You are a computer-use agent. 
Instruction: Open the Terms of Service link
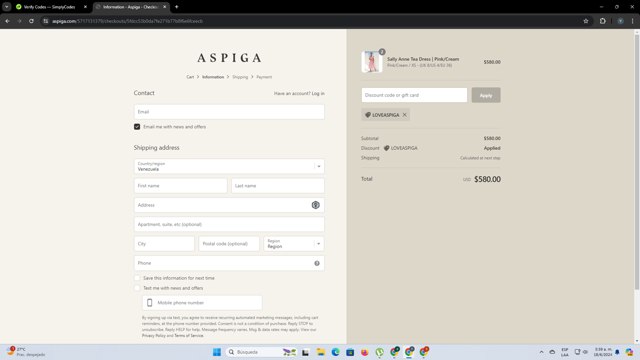(x=189, y=336)
